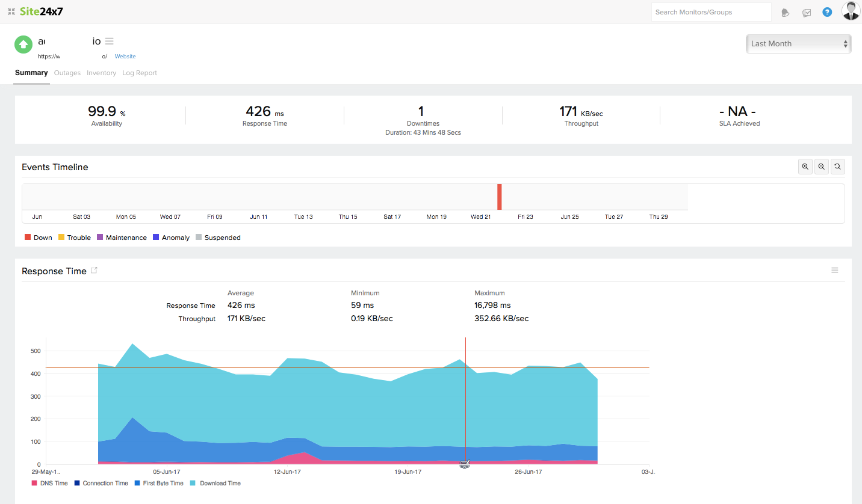Click the green monitor up status icon
The height and width of the screenshot is (504, 862).
click(23, 44)
